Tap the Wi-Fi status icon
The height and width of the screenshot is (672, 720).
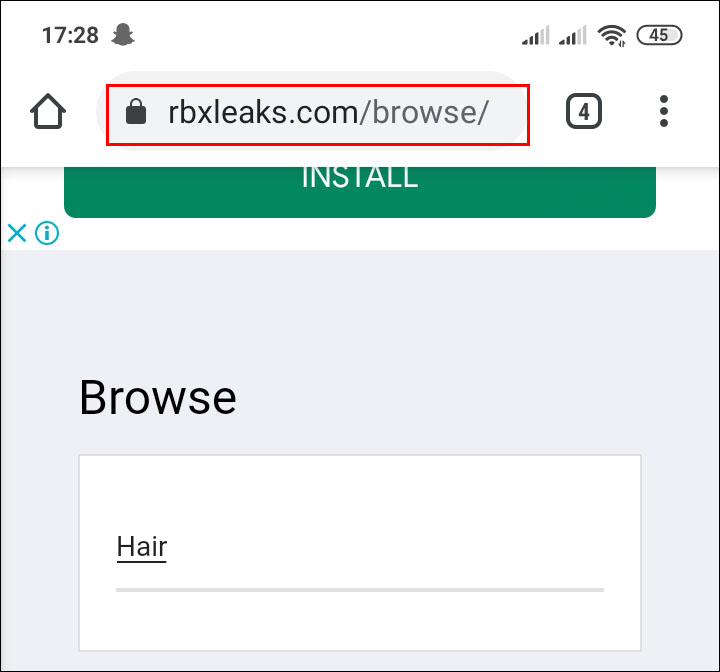612,35
